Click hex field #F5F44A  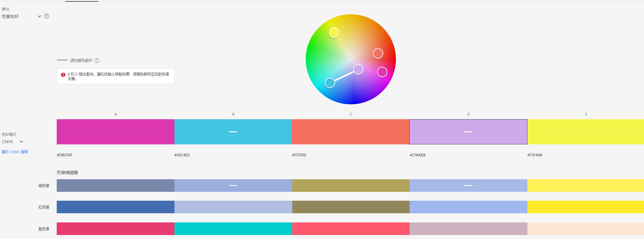(x=584, y=155)
